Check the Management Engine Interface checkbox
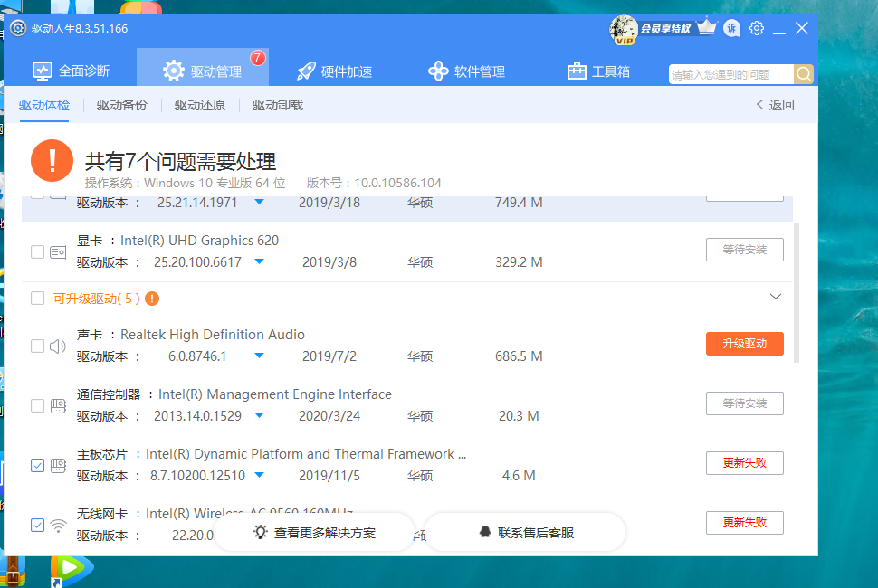The height and width of the screenshot is (588, 878). point(37,405)
